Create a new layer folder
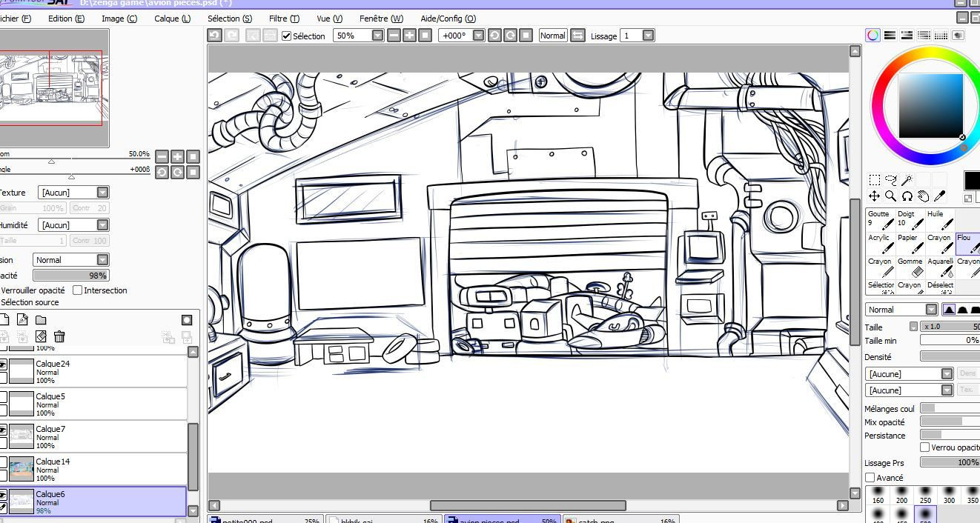980x523 pixels. (x=41, y=320)
